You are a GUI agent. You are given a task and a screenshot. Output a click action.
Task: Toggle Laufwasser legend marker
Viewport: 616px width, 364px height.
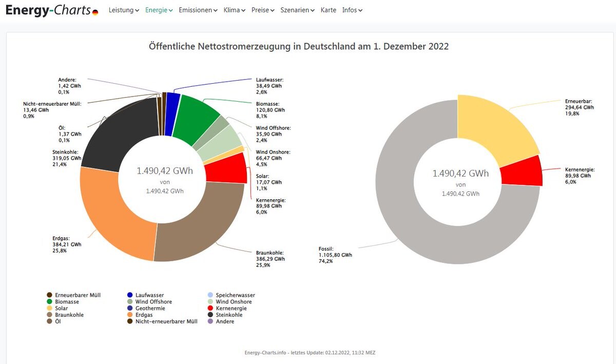tap(130, 295)
